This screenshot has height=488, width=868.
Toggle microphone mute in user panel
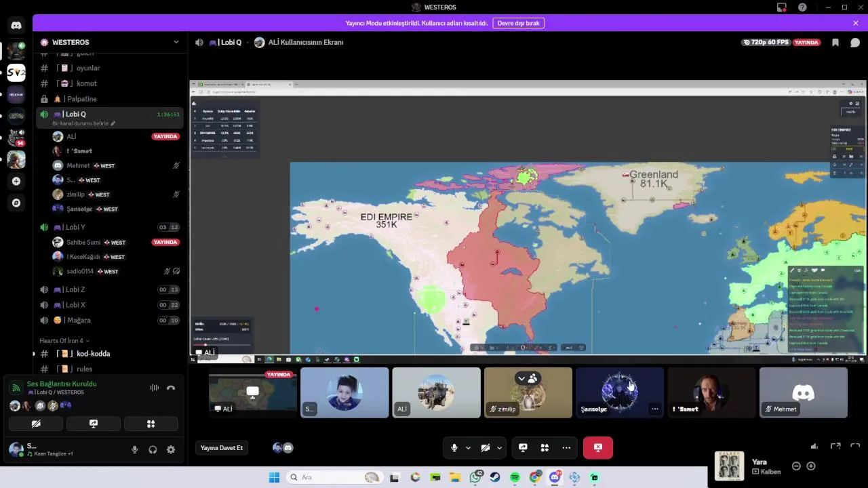point(134,449)
